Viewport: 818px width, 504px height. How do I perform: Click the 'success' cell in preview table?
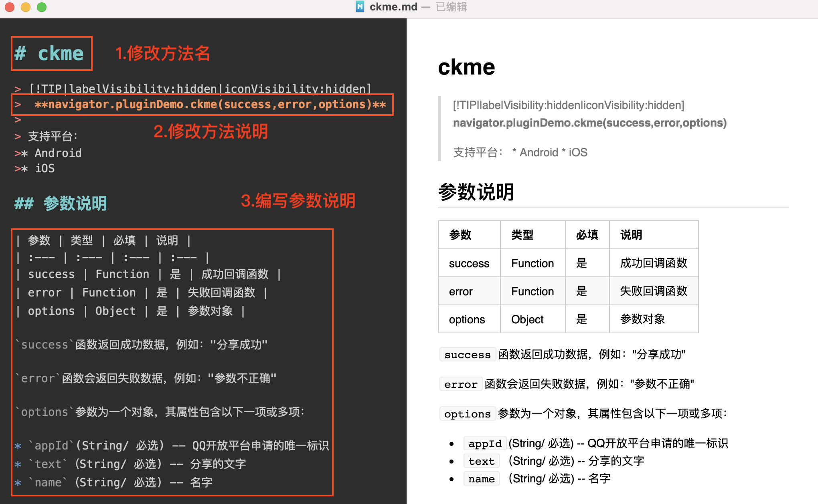point(469,263)
